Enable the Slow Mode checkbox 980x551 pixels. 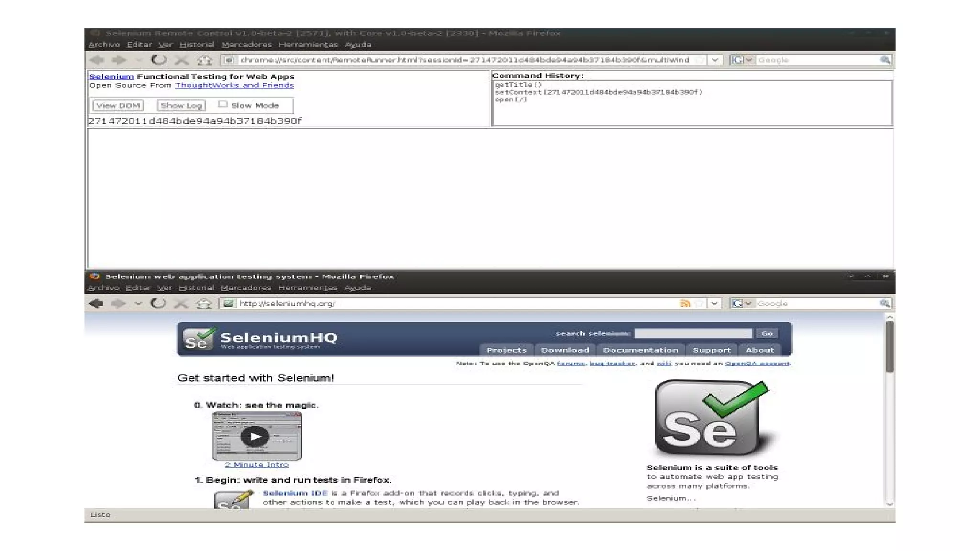(x=223, y=104)
